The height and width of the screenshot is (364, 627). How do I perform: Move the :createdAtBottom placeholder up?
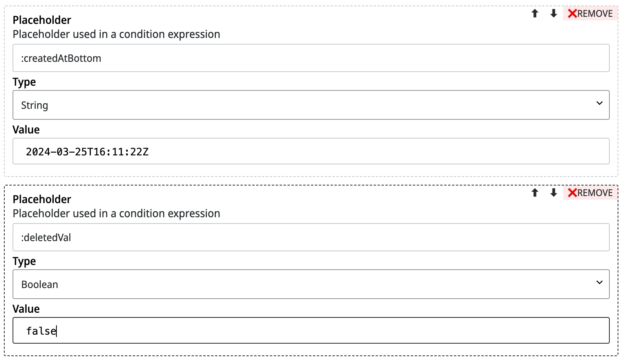[x=535, y=14]
